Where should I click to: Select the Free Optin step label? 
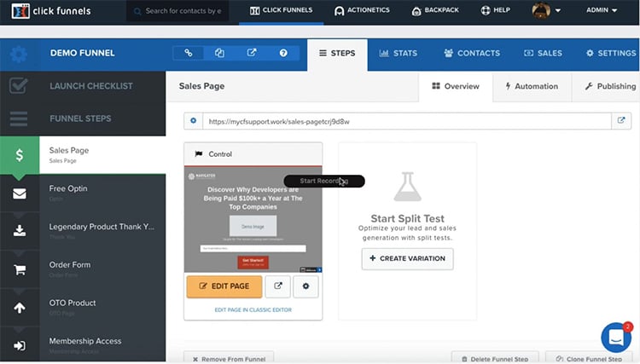pos(68,188)
